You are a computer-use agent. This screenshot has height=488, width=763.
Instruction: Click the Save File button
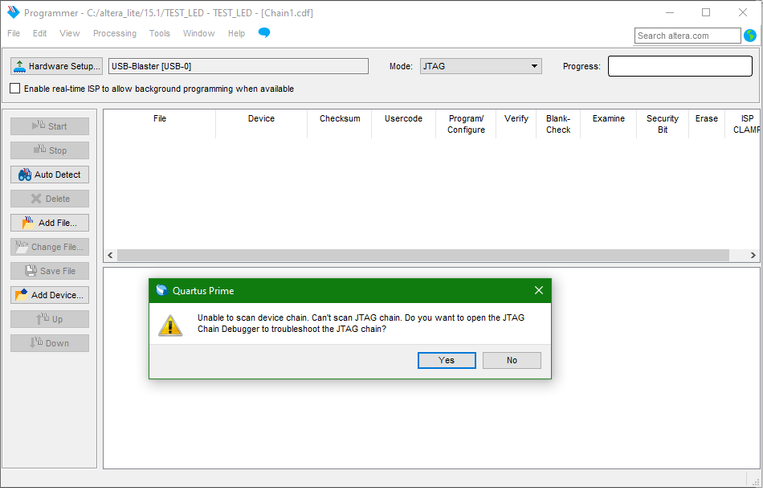50,271
